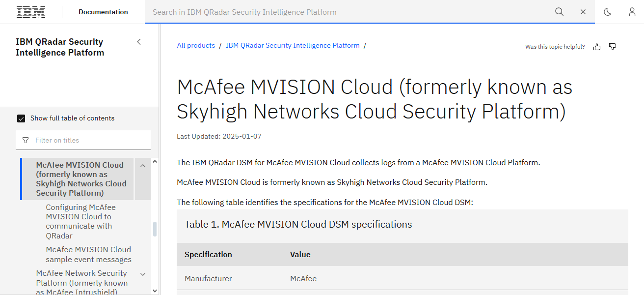Collapse the McAfee MVISION Cloud tree section

click(142, 166)
